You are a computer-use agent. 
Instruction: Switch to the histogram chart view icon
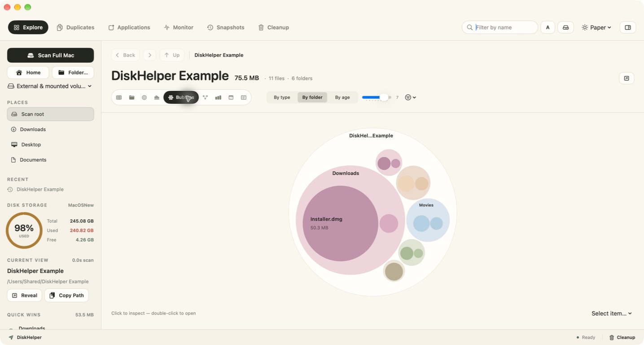click(157, 97)
